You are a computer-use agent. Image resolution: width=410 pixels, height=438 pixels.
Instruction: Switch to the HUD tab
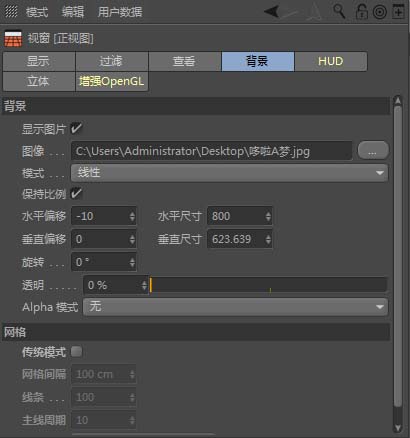(331, 61)
